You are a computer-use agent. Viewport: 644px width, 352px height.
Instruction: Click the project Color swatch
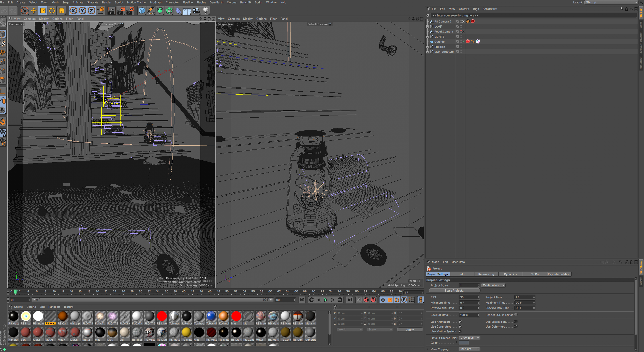pos(464,343)
